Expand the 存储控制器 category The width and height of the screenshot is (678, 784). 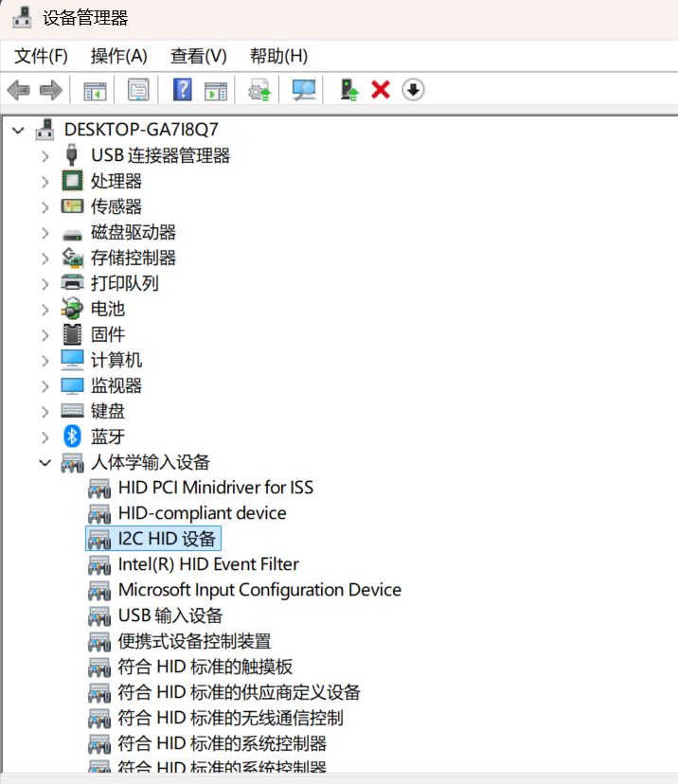tap(45, 258)
